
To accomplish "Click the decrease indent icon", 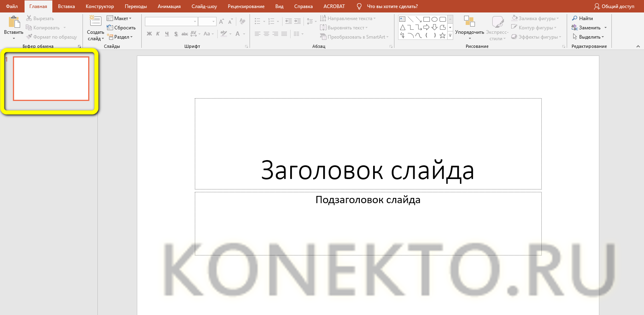I will click(289, 21).
